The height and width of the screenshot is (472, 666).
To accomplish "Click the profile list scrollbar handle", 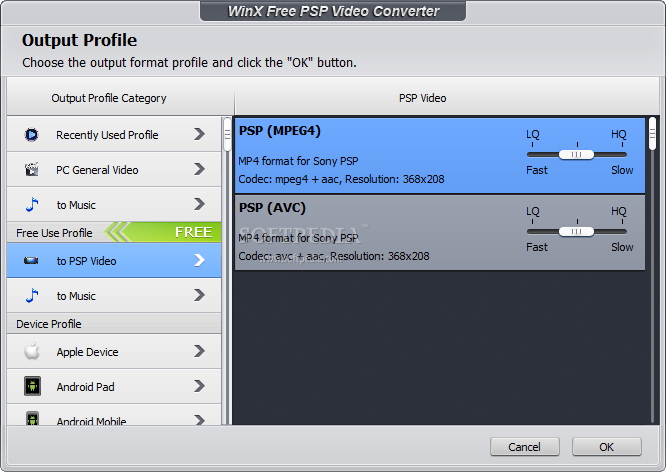I will pyautogui.click(x=652, y=134).
